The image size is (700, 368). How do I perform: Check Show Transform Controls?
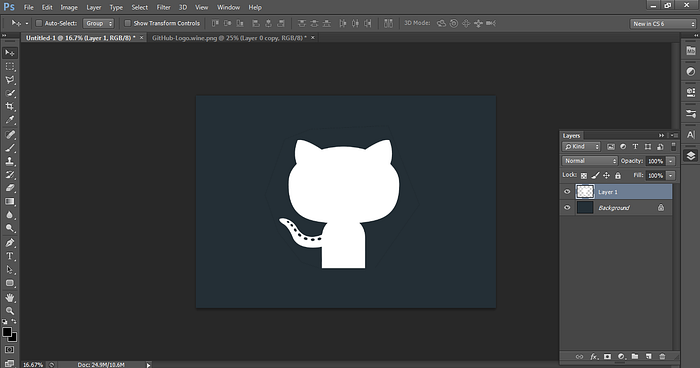click(x=127, y=23)
